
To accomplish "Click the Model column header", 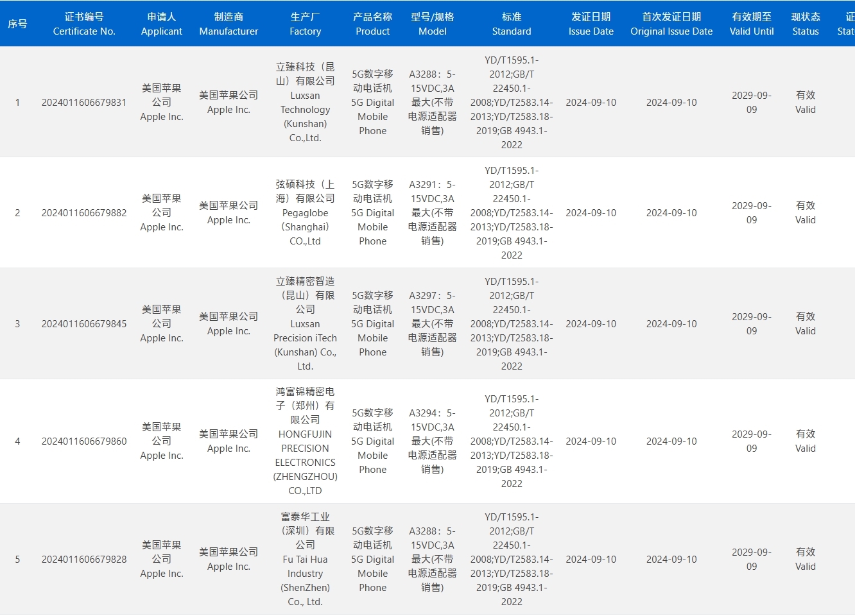I will (x=433, y=24).
